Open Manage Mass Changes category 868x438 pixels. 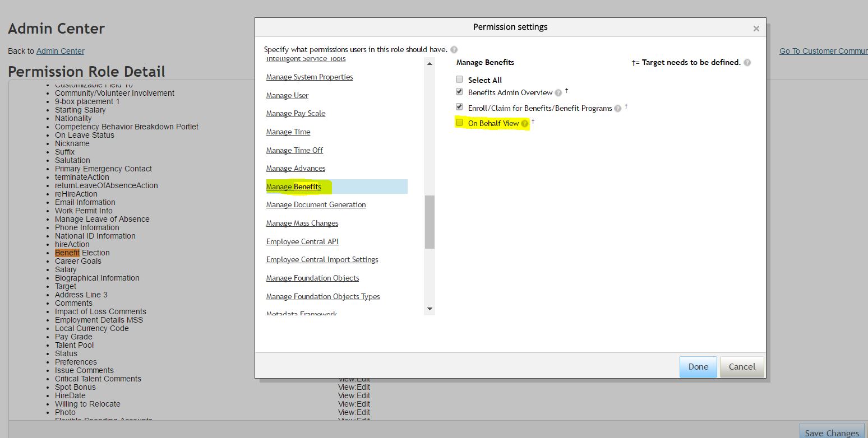(302, 223)
